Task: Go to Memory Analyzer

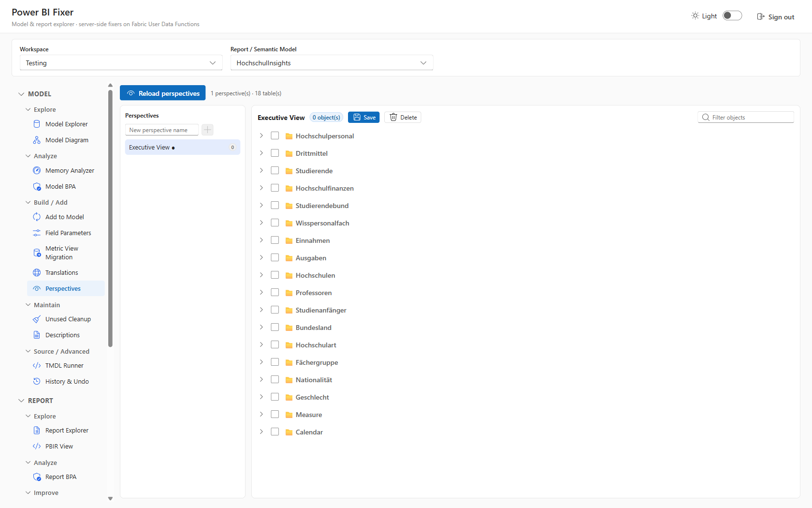Action: click(66, 170)
